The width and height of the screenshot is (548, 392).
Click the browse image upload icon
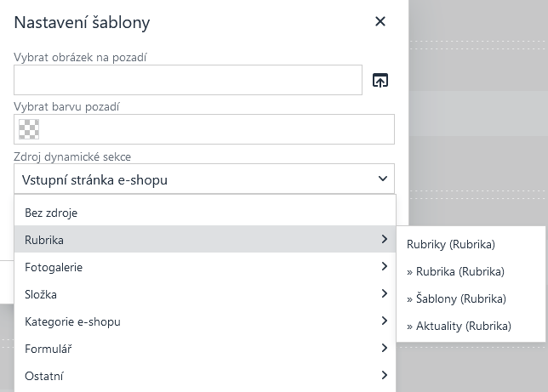pyautogui.click(x=380, y=81)
